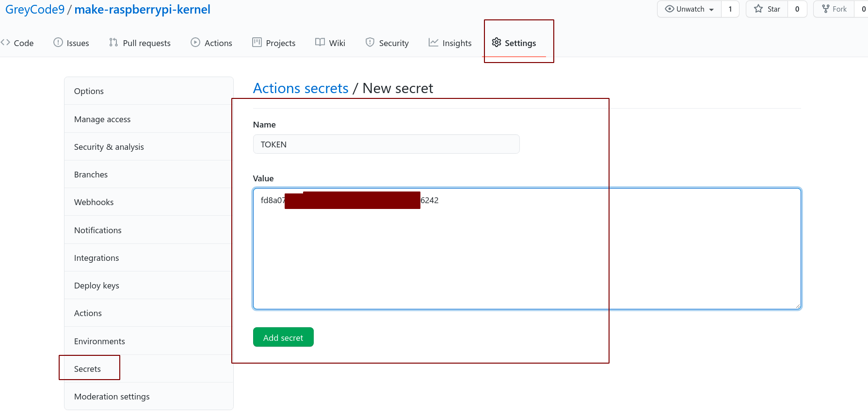Click the Wiki book icon

pos(320,43)
